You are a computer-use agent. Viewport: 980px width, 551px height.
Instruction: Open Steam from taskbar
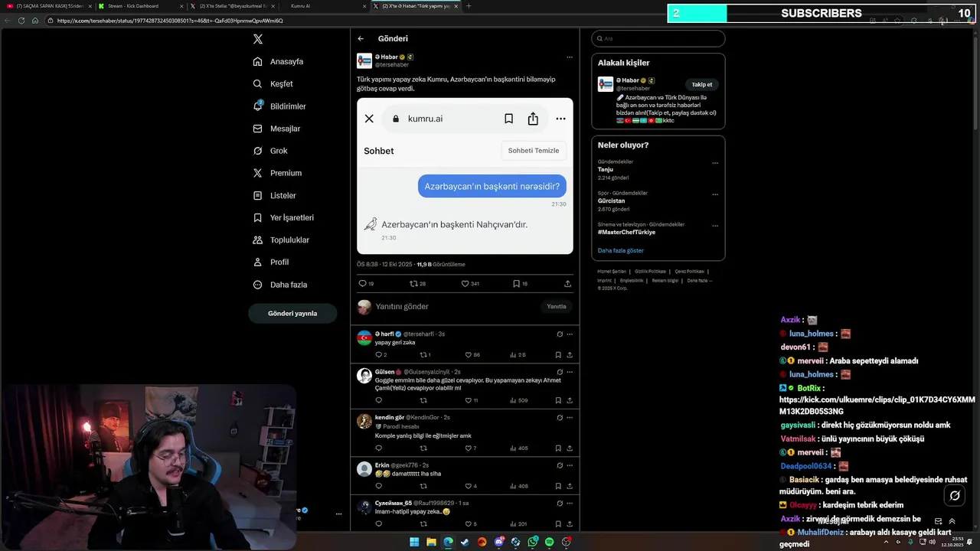coord(465,542)
